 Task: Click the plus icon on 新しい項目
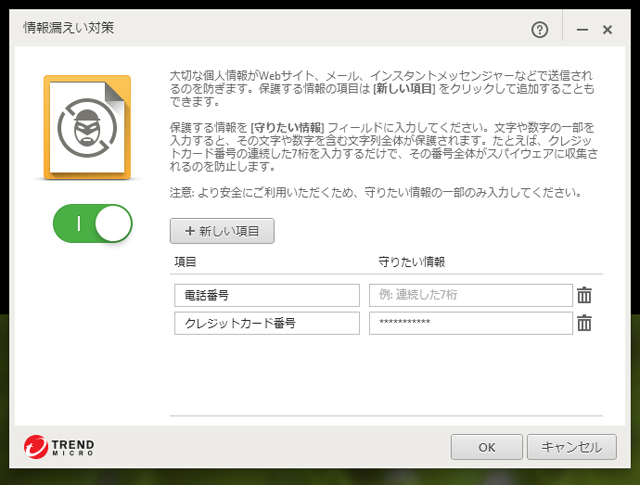coord(189,231)
